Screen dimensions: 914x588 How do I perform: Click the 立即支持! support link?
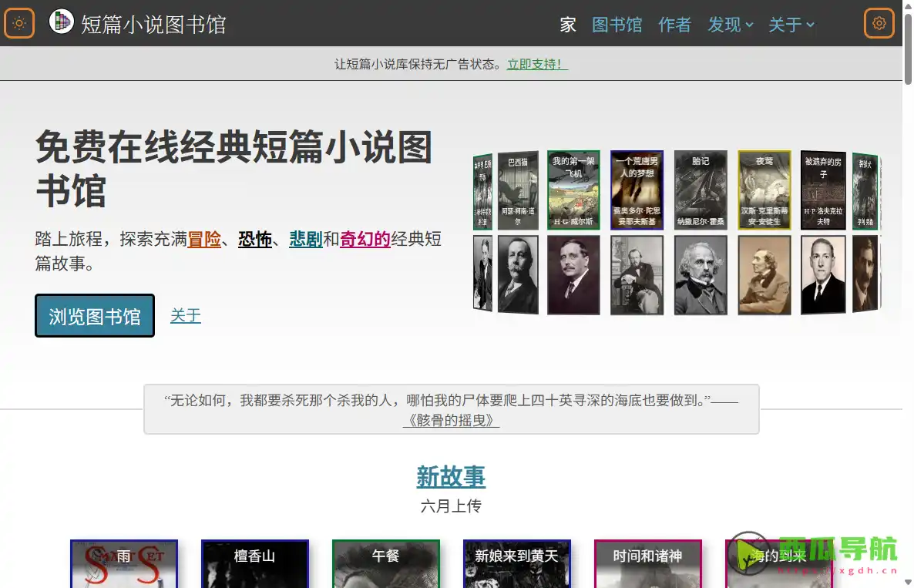(537, 64)
